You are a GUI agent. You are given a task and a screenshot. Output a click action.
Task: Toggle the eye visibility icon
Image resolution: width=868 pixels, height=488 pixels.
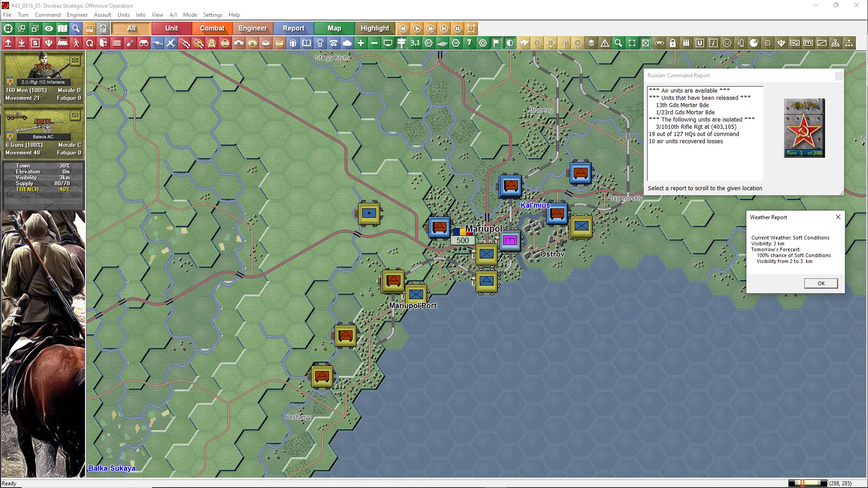pos(49,28)
